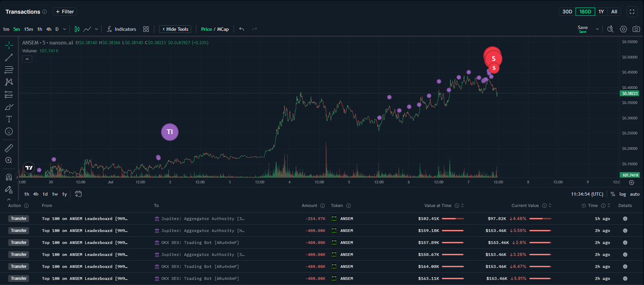Redo the chart action

point(254,29)
